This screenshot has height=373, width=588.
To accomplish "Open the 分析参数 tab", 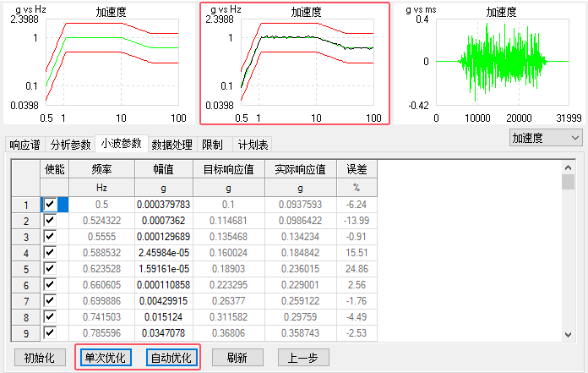I will pos(70,145).
